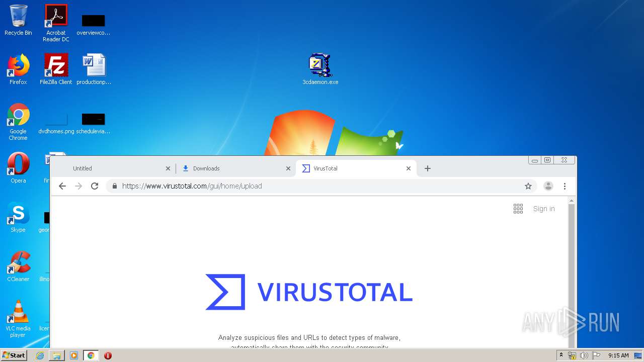Close the VirusTotal tab

pyautogui.click(x=409, y=168)
